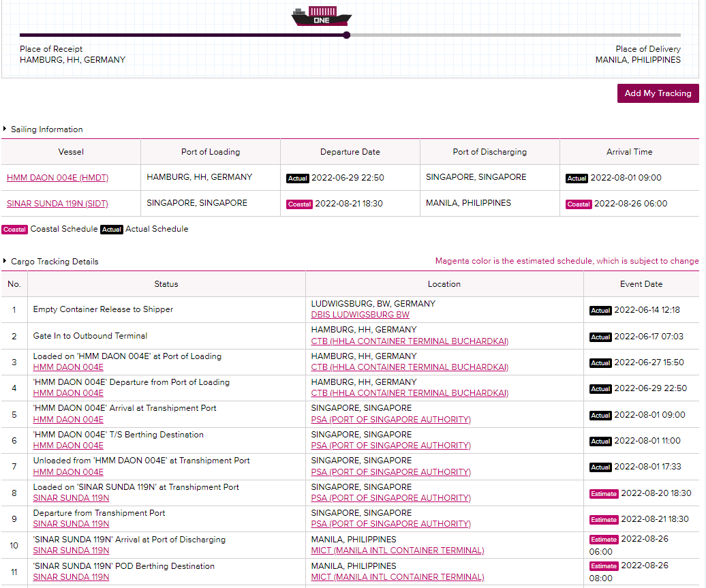Open PSA link in row 5
The image size is (706, 588).
391,420
